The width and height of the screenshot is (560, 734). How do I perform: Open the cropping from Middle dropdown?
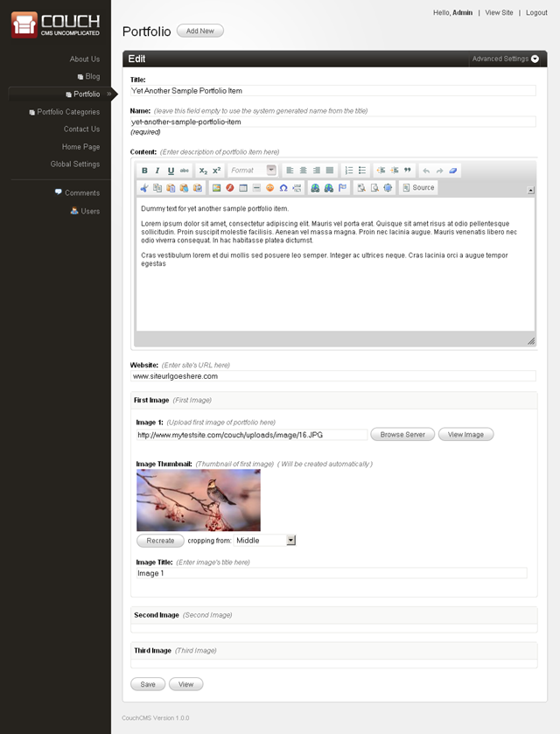tap(265, 541)
